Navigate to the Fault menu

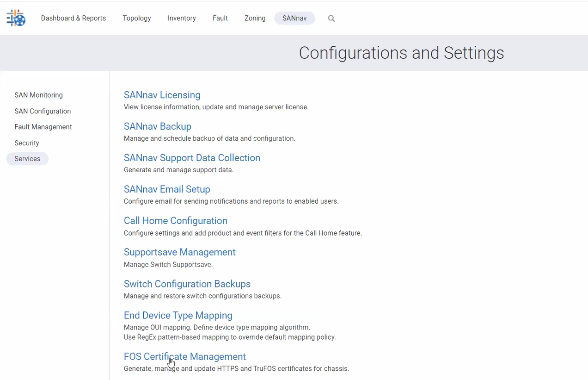coord(220,18)
